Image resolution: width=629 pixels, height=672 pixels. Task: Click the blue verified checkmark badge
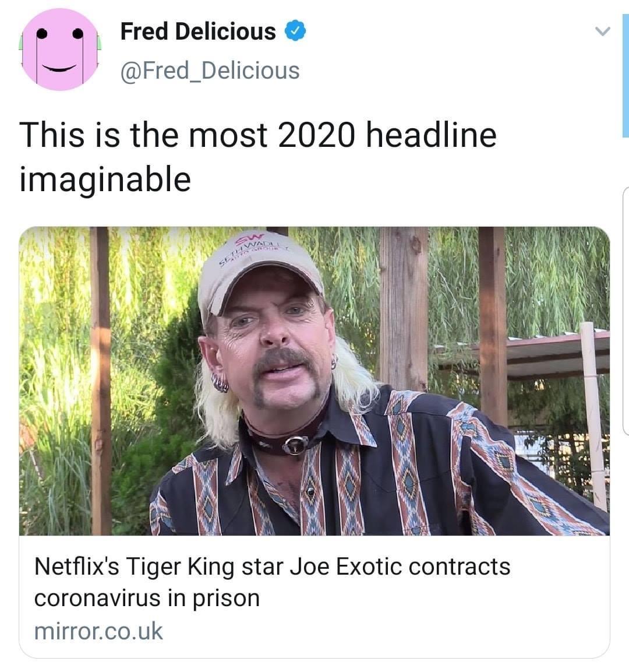295,31
